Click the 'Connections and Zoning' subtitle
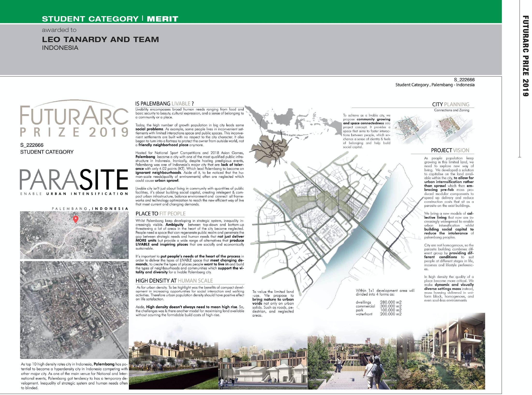532x395 pixels. (x=452, y=110)
